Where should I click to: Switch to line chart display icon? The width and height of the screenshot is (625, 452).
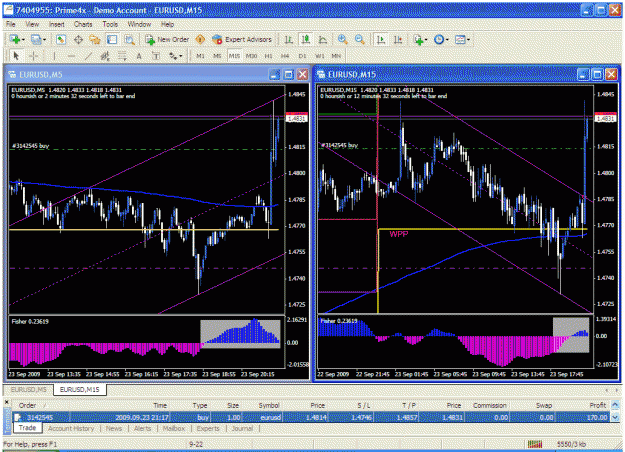323,39
